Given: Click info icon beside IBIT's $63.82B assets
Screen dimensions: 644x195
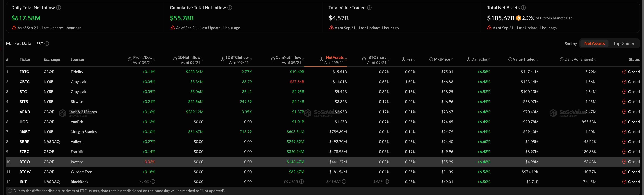Looking at the screenshot, I should pos(344,182).
